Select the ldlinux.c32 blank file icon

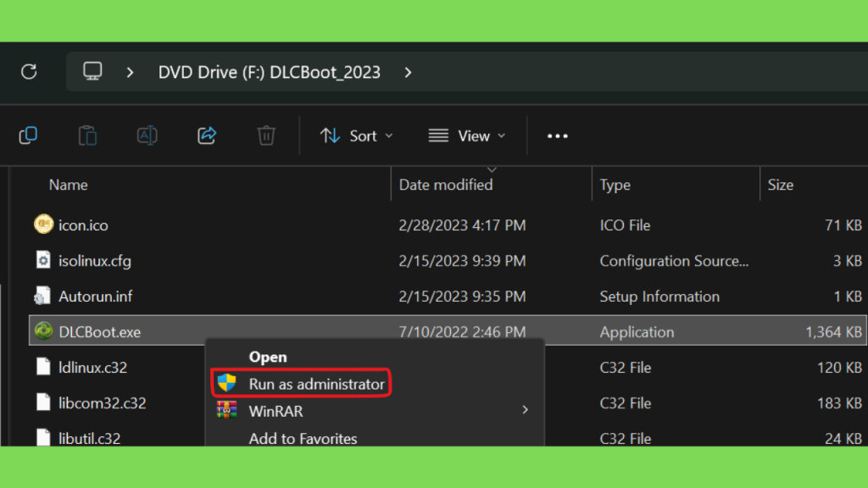click(x=43, y=367)
